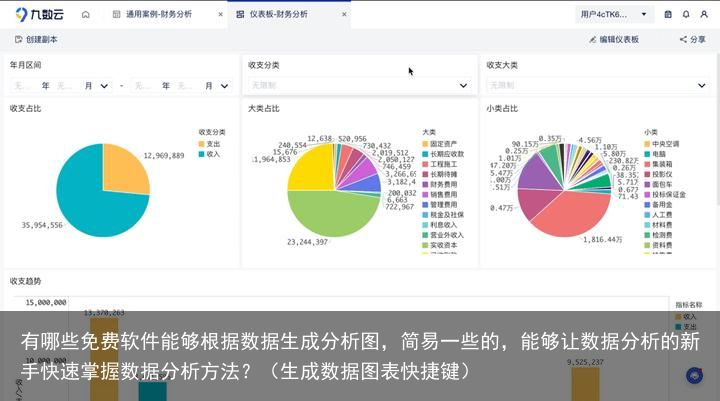The image size is (720, 401).
Task: Click the 分享 share icon
Action: [683, 40]
